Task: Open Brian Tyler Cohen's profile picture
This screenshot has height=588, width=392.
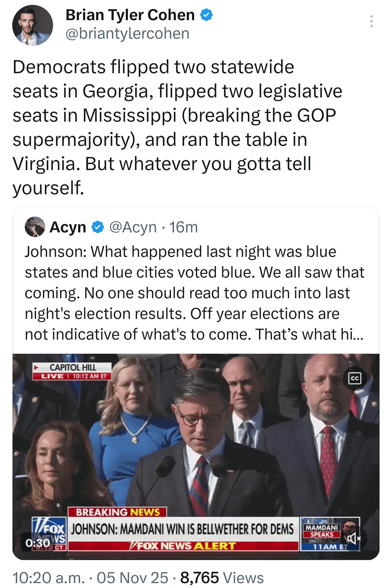Action: 32,25
